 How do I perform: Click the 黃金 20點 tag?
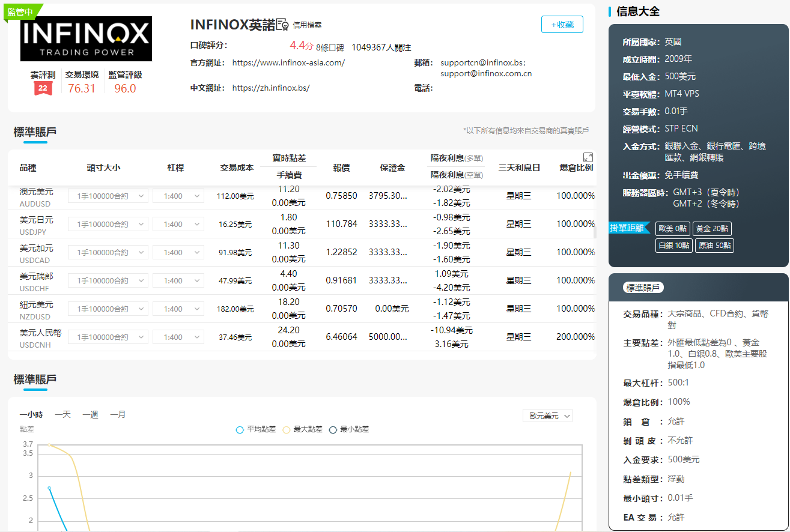(712, 228)
